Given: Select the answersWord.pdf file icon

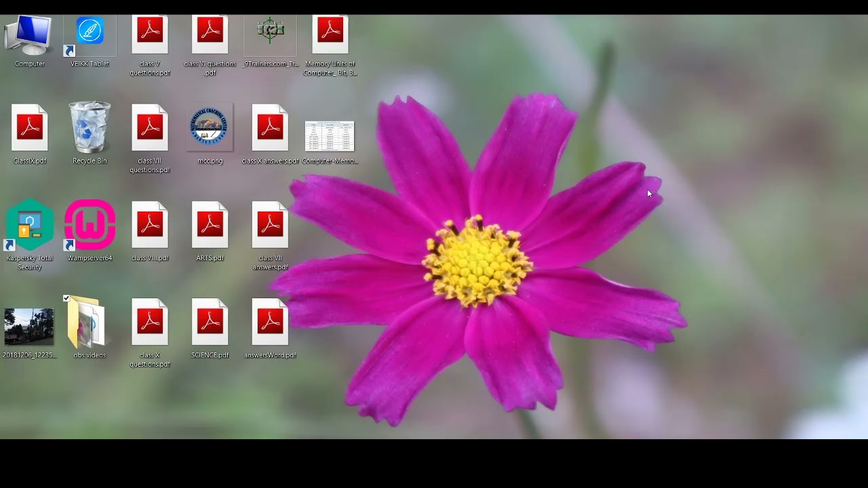Looking at the screenshot, I should pos(270,322).
